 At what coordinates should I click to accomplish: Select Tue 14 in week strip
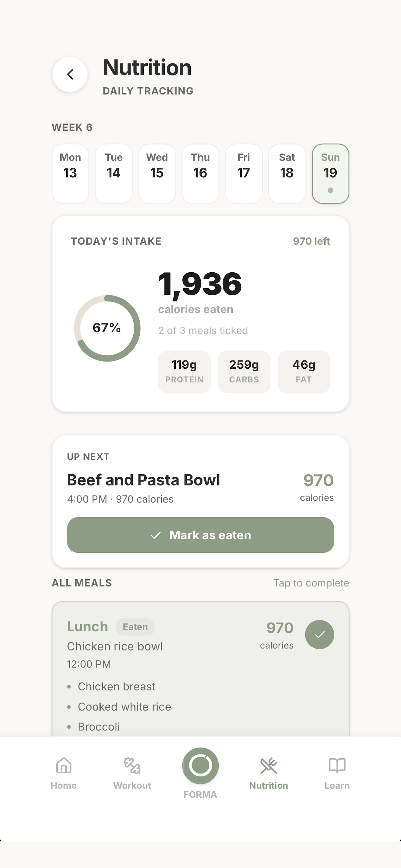pos(114,173)
